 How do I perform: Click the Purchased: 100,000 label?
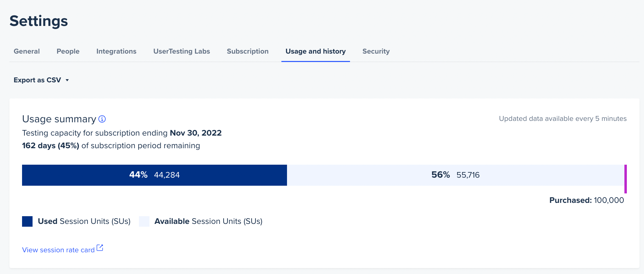click(x=587, y=200)
